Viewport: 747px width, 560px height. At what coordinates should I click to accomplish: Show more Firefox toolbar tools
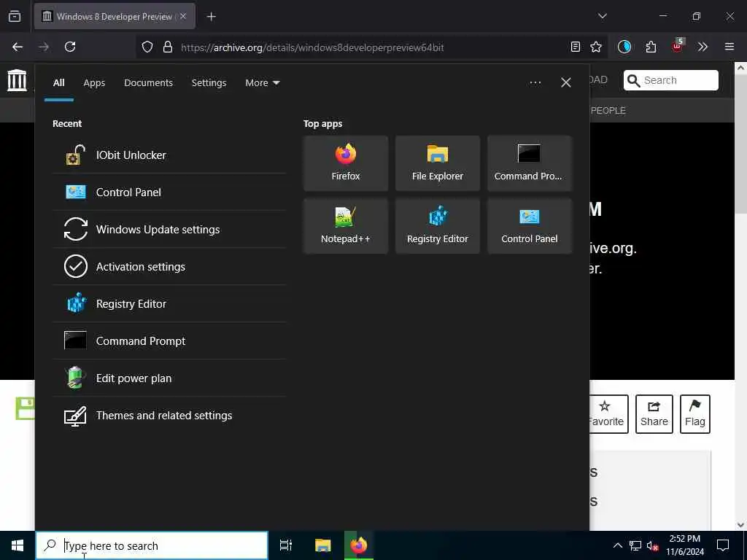pyautogui.click(x=703, y=47)
